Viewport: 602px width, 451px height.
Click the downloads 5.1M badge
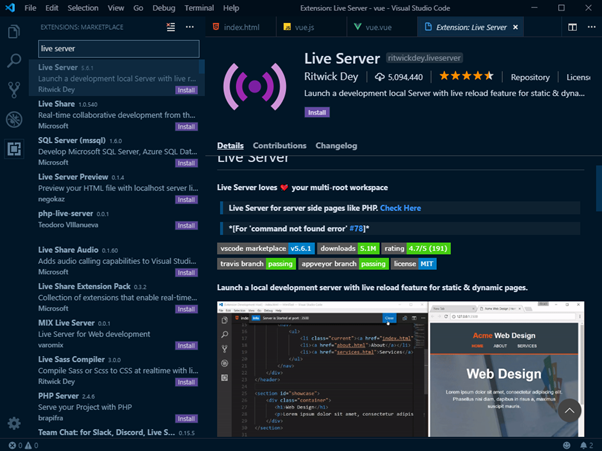[349, 248]
